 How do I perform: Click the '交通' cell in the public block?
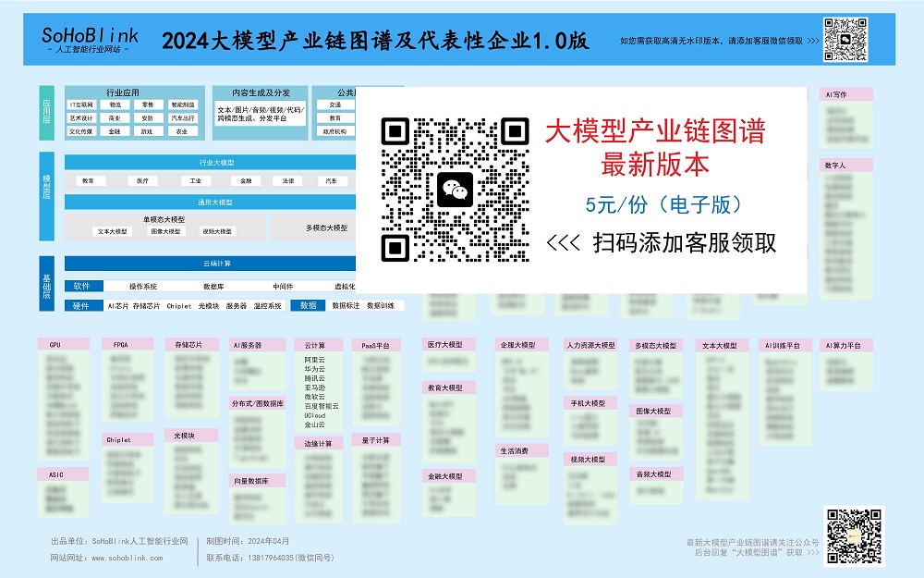coord(335,105)
